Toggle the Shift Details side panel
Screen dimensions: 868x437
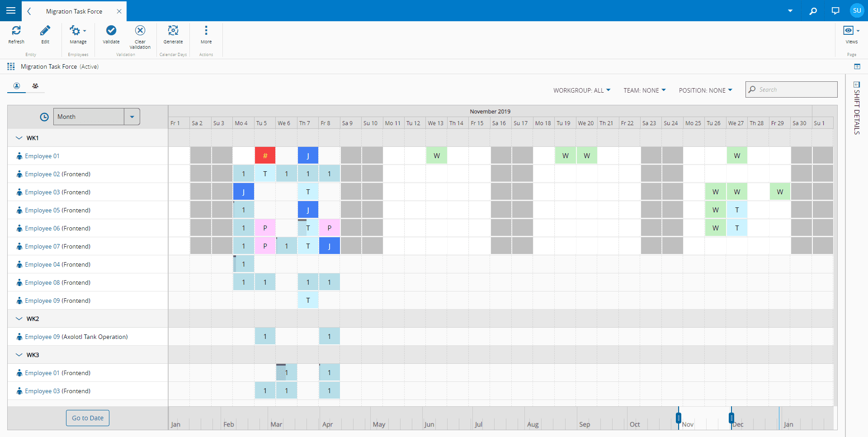point(857,108)
